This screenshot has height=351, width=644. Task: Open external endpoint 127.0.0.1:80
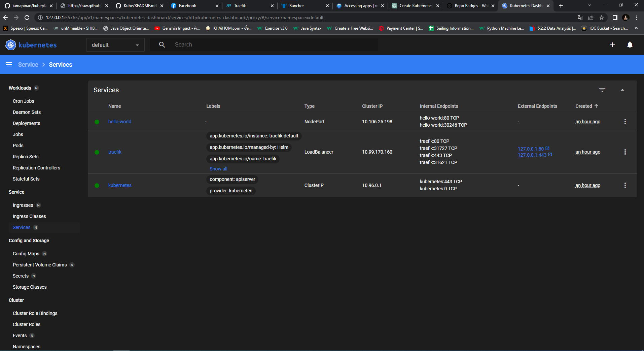[530, 148]
